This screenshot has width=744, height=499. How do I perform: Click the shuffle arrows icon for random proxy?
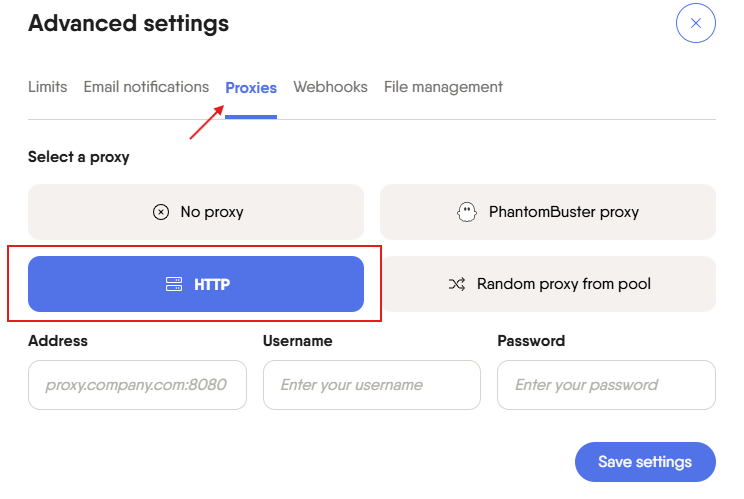tap(457, 284)
